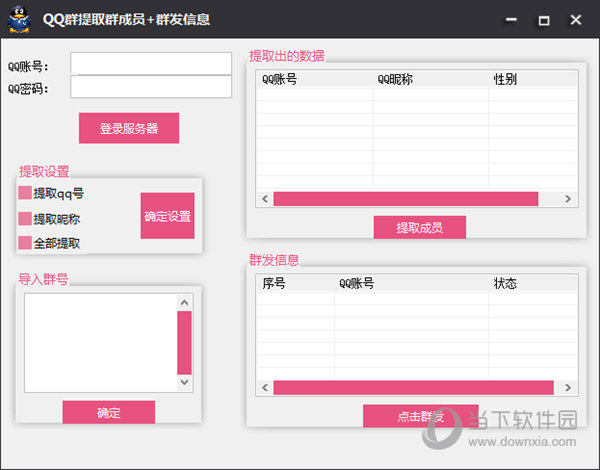600x470 pixels.
Task: Minimize the QQ群提取群成员 window
Action: [511, 20]
